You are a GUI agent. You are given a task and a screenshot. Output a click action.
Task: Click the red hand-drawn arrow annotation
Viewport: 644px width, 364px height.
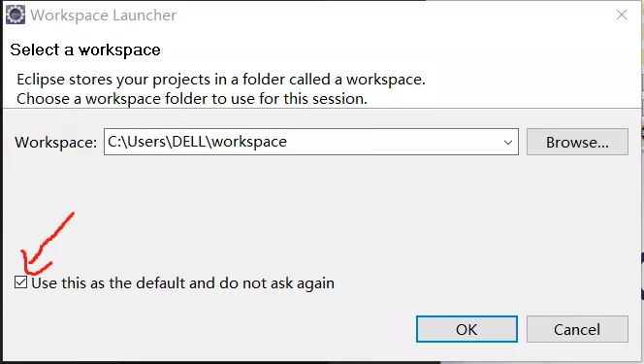click(46, 245)
